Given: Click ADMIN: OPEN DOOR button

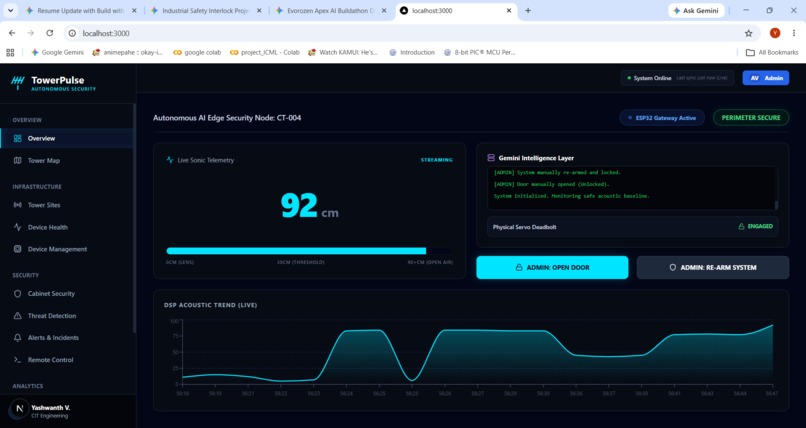Looking at the screenshot, I should [x=552, y=268].
